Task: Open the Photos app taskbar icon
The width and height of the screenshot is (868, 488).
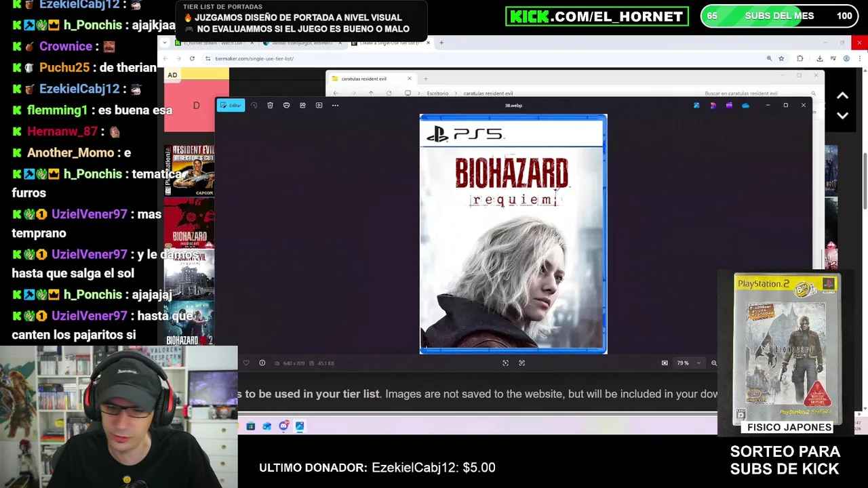Action: [299, 426]
